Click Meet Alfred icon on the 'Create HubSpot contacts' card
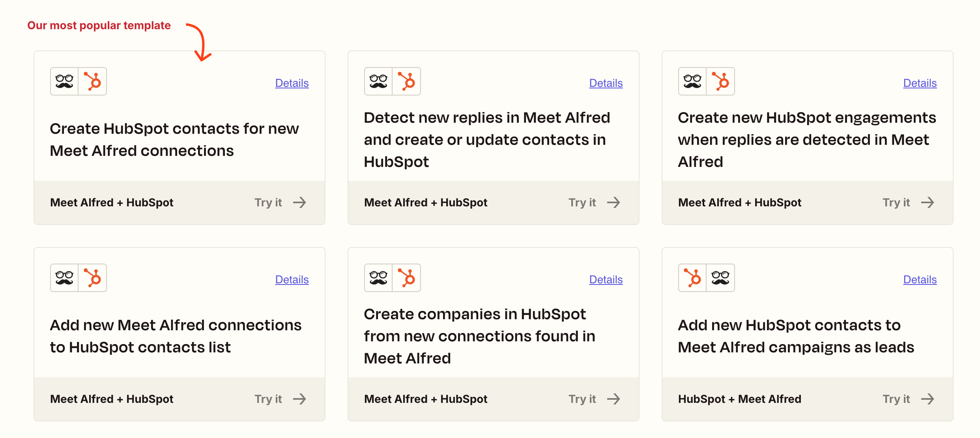The image size is (980, 438). [64, 81]
